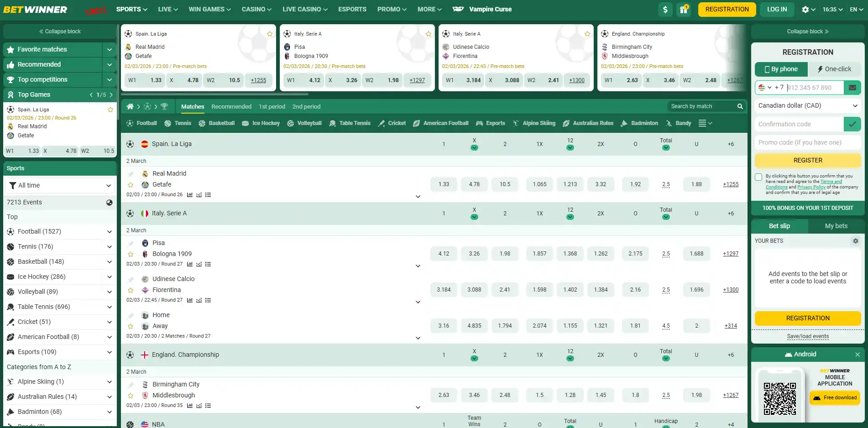Select the Volleyball sport filter

point(304,123)
